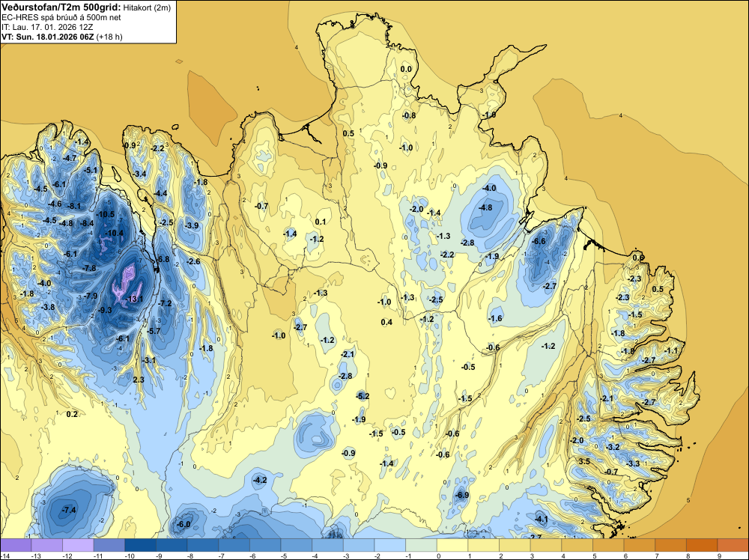Click the 0.0 temperature value

tap(405, 69)
